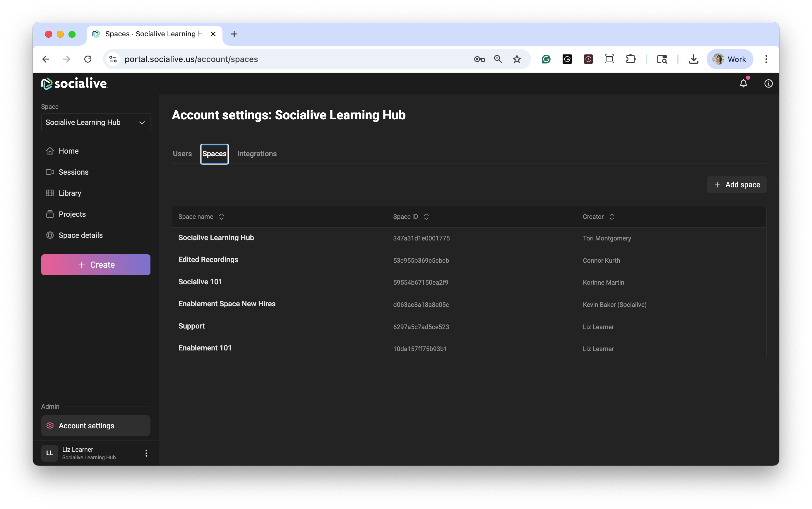
Task: Open Library in the sidebar
Action: pyautogui.click(x=70, y=193)
